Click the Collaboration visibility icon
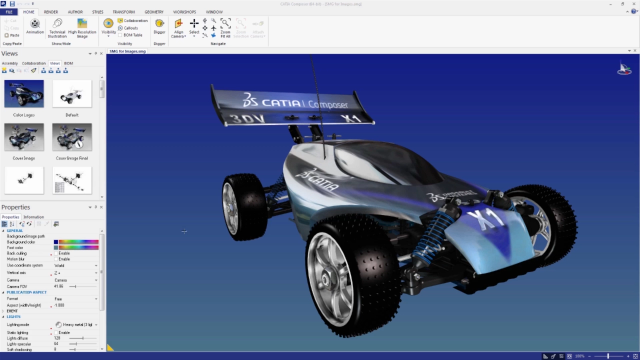The height and width of the screenshot is (360, 640). click(x=120, y=20)
